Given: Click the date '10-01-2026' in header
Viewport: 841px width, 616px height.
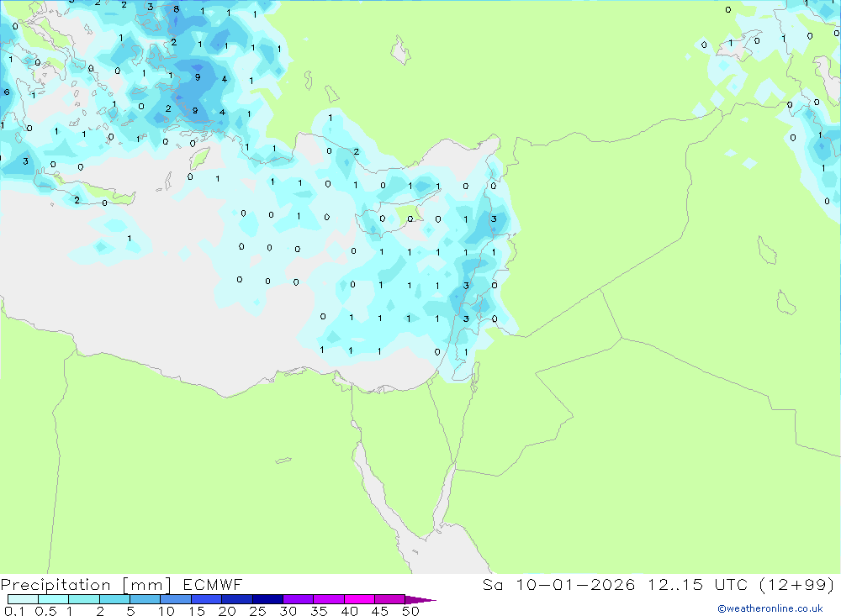Looking at the screenshot, I should 575,584.
